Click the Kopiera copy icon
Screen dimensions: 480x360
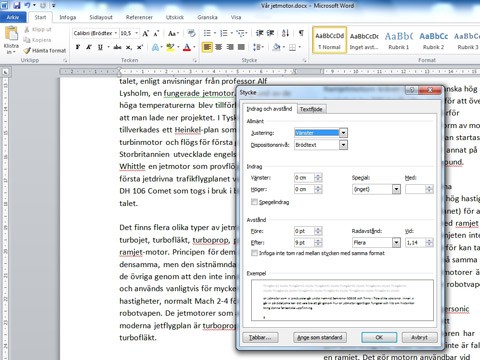[27, 40]
